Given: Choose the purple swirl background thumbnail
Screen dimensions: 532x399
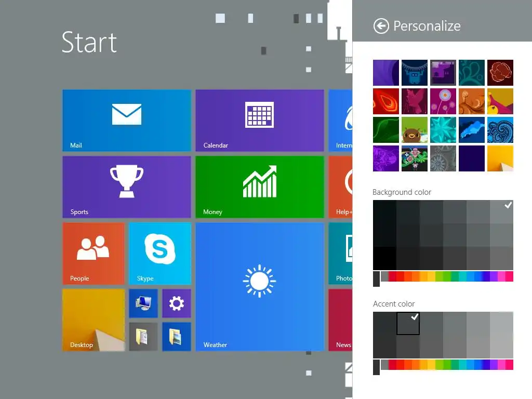Looking at the screenshot, I should click(x=386, y=73).
